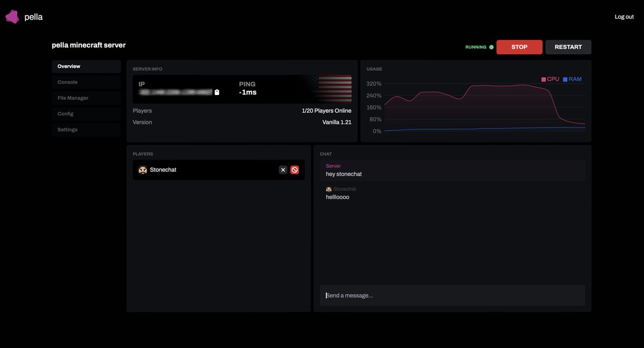This screenshot has width=644, height=348.
Task: Copy server IP with clipboard icon
Action: pyautogui.click(x=217, y=92)
